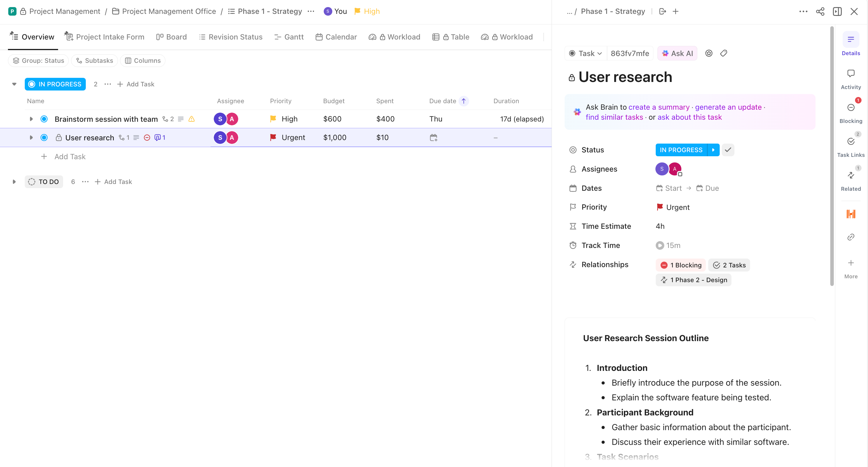The image size is (868, 467).
Task: Toggle status circle on Brainstorm session task
Action: pyautogui.click(x=44, y=119)
